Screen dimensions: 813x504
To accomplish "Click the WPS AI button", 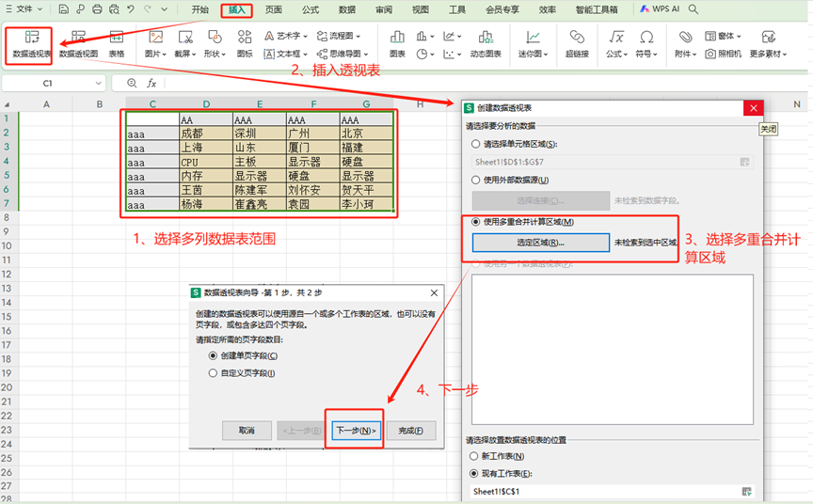I will 660,9.
